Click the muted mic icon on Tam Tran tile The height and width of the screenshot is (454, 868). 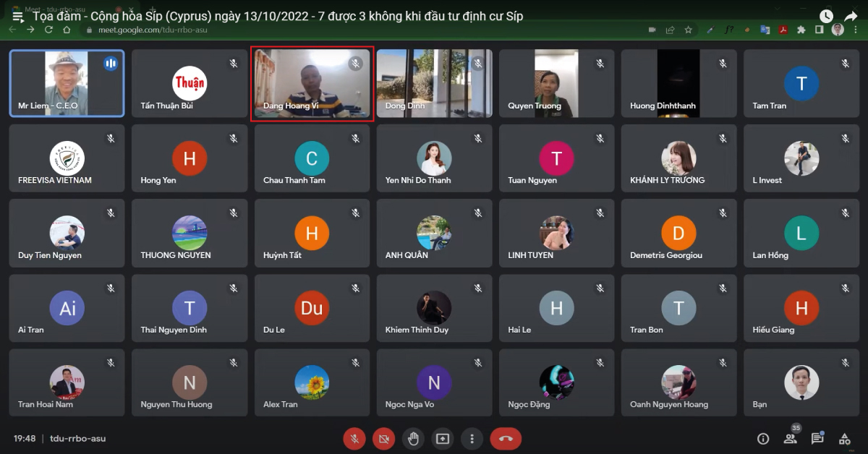(846, 64)
